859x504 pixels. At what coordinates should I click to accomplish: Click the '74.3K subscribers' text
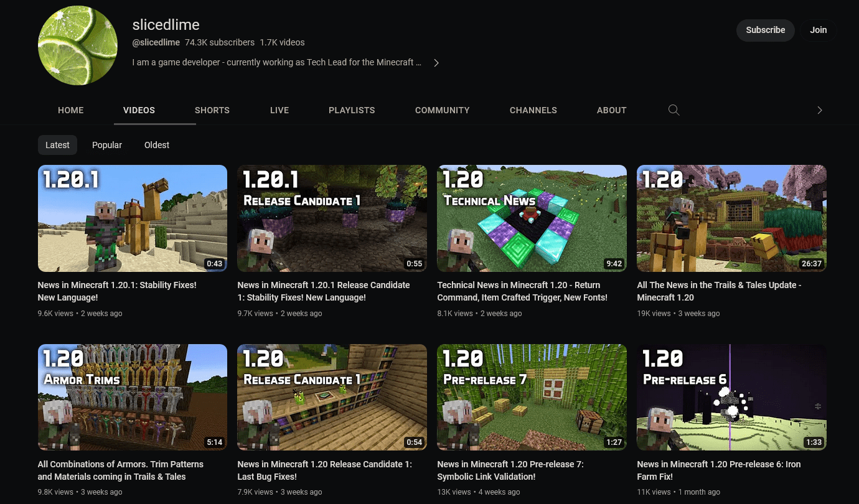tap(220, 42)
